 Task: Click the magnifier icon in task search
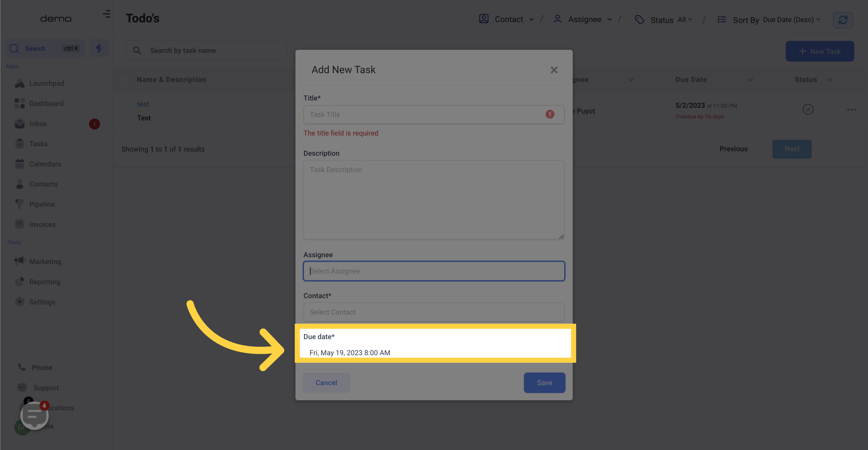click(x=137, y=50)
